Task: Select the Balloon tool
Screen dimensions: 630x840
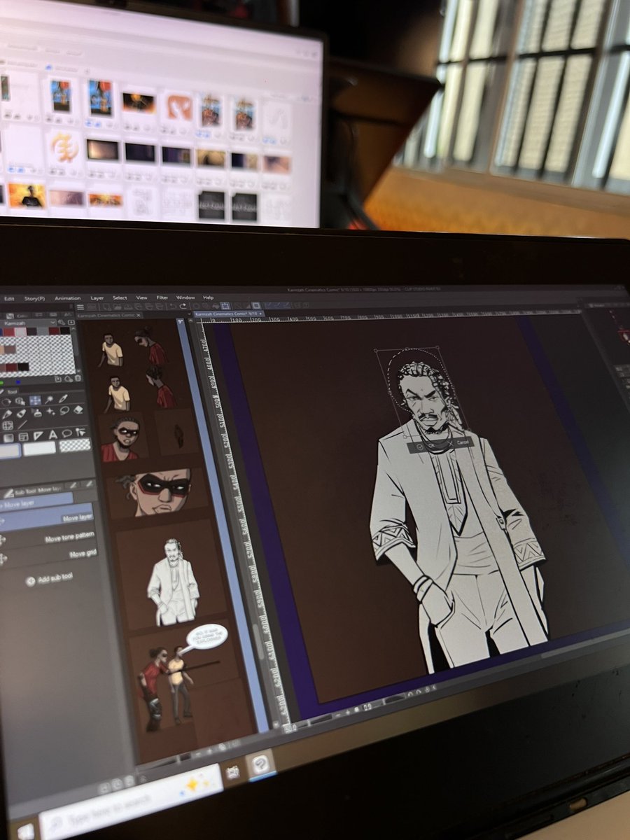Action: click(x=67, y=434)
